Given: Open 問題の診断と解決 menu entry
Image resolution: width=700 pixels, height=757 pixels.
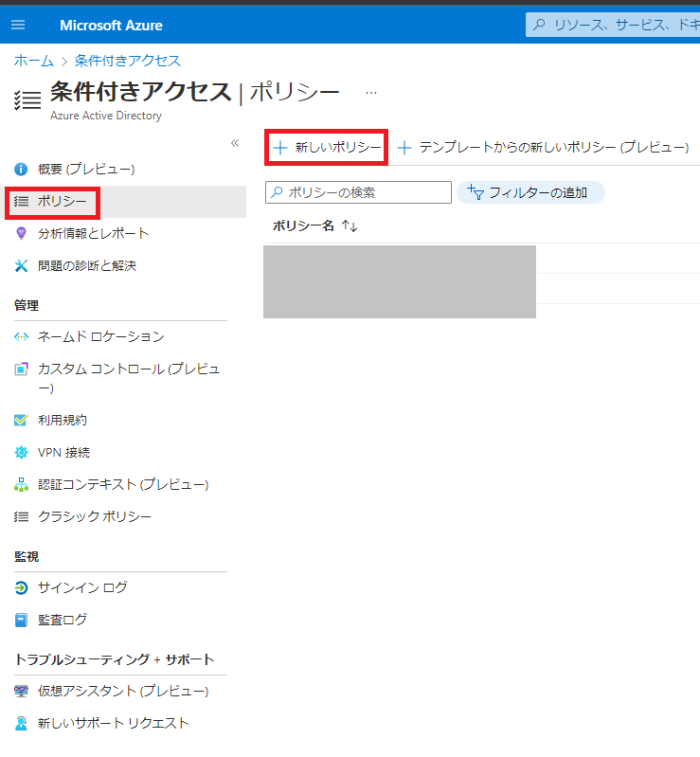Looking at the screenshot, I should click(x=87, y=265).
